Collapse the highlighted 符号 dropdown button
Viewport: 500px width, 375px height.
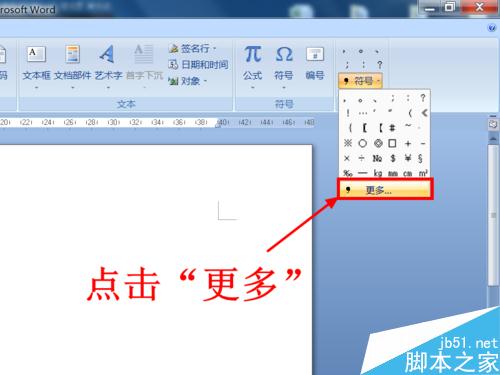361,81
